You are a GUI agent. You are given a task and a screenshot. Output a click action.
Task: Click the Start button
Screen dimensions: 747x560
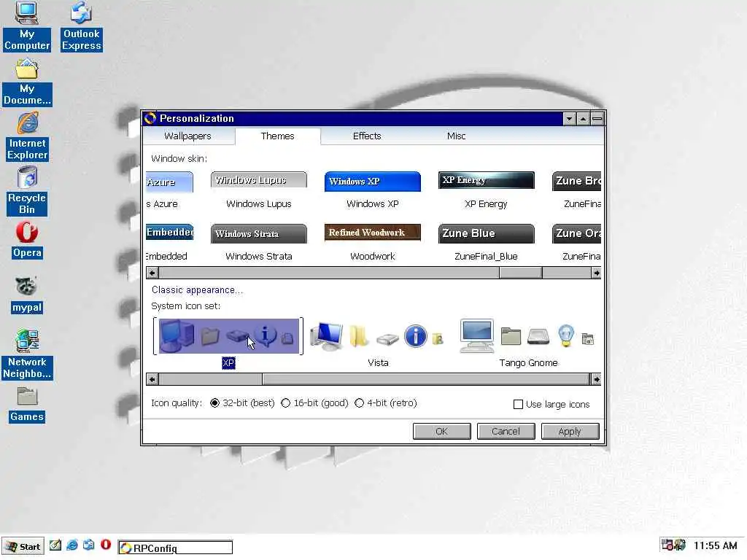(x=23, y=547)
